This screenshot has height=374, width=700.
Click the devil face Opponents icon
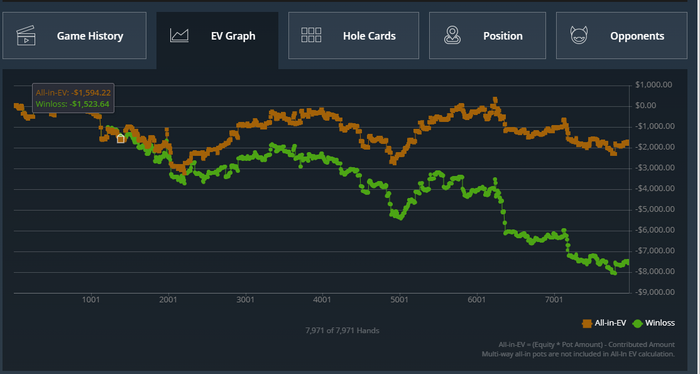click(579, 35)
